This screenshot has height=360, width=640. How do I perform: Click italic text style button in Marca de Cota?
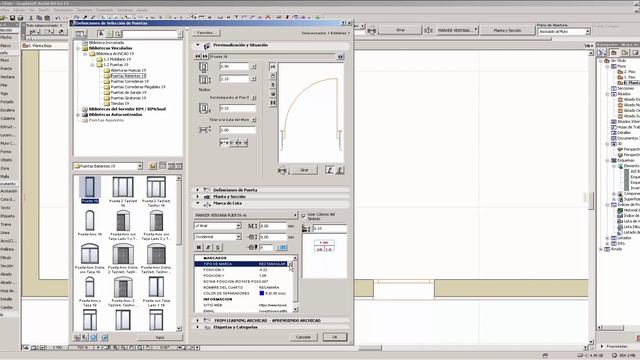click(x=208, y=247)
